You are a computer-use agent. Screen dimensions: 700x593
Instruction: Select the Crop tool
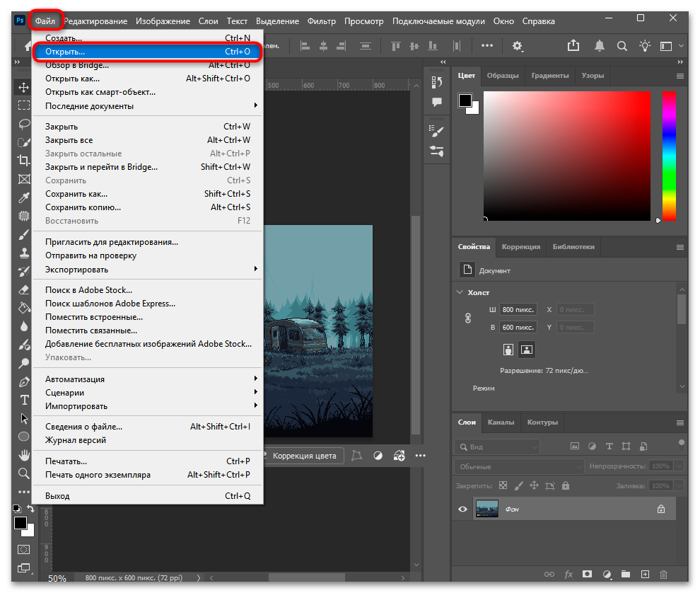(x=23, y=161)
